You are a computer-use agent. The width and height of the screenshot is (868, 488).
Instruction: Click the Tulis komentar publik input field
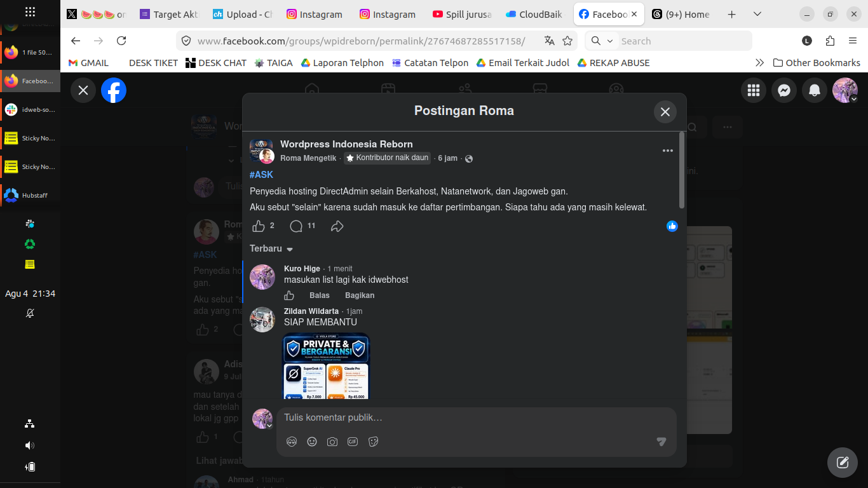tap(477, 417)
